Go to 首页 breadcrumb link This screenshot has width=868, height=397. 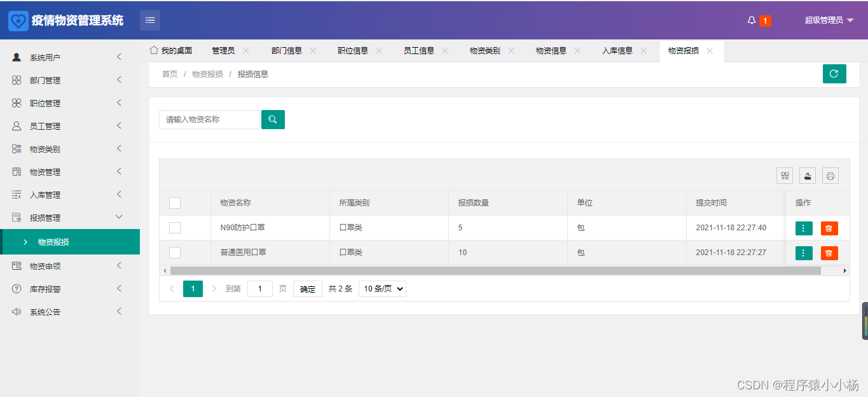pos(170,74)
